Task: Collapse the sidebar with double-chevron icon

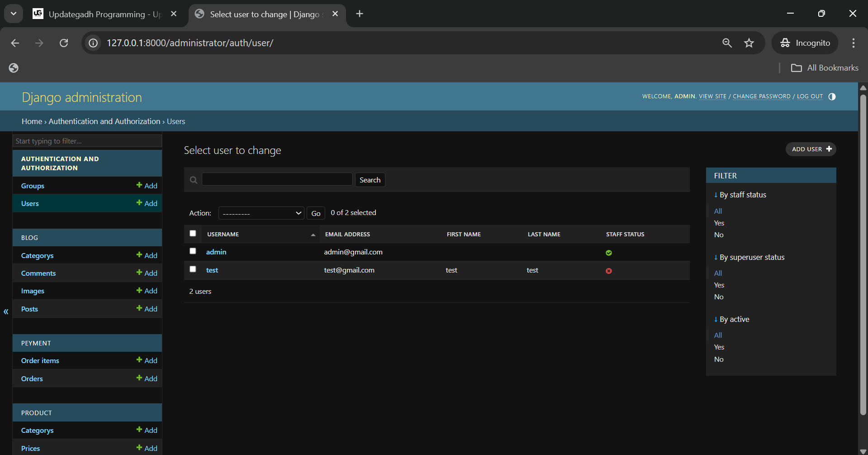Action: [x=6, y=311]
